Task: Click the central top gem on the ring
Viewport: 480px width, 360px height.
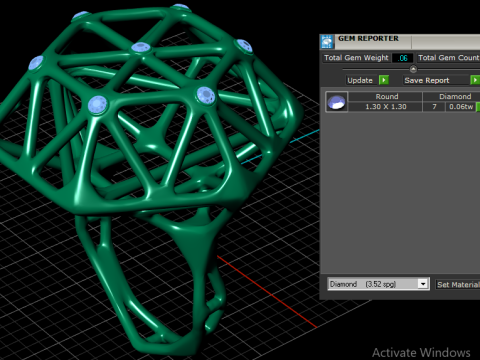Action: [141, 48]
